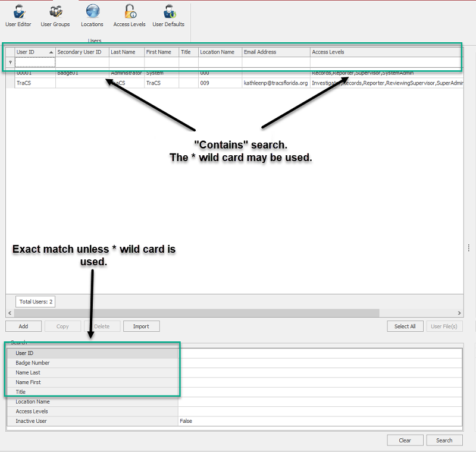Toggle the Inactive User False value

pyautogui.click(x=320, y=421)
